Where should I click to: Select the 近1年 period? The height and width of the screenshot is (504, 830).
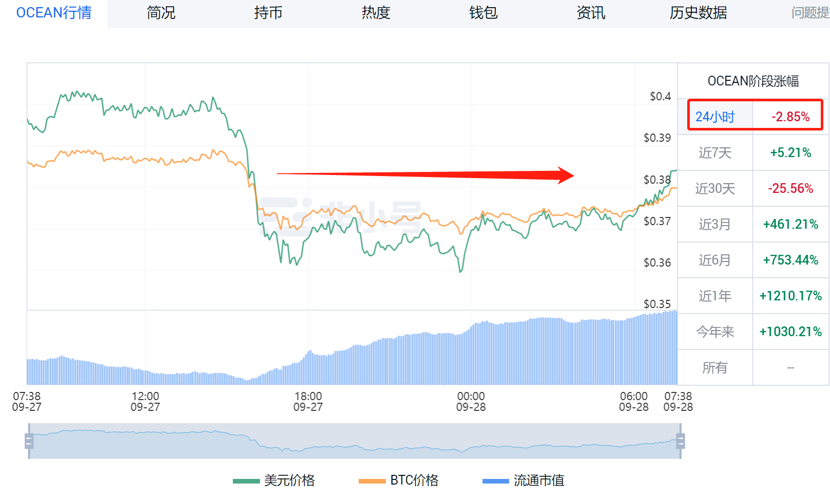coord(715,296)
